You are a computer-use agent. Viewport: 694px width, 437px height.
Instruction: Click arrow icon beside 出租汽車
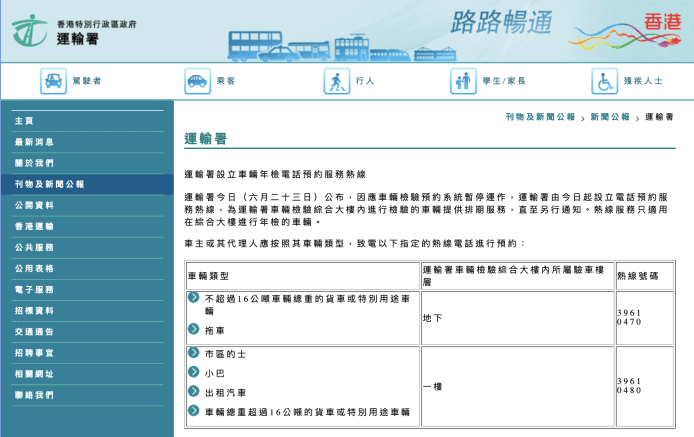point(194,392)
